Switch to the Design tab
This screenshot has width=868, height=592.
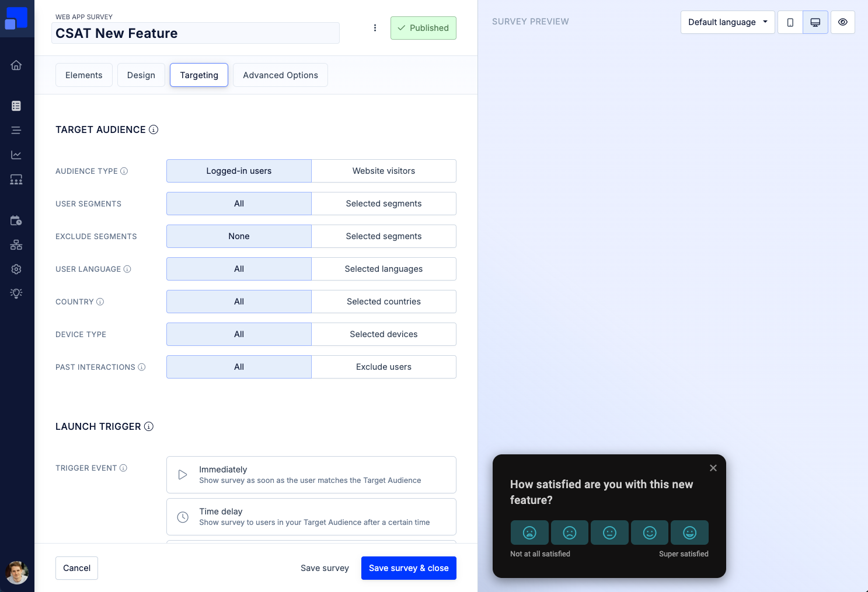(x=141, y=75)
